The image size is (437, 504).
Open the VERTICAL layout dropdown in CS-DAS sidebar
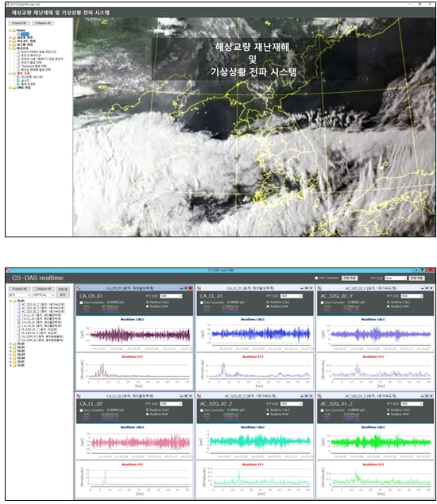click(x=43, y=295)
